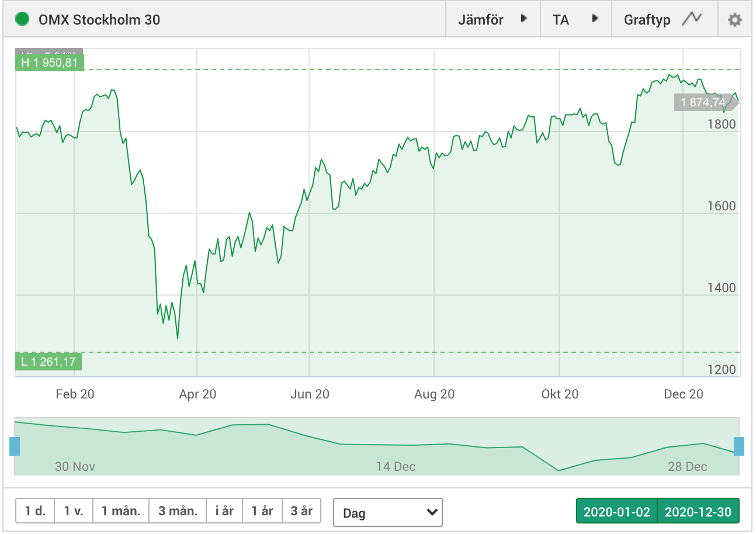Click the Okt 20 axis label

[560, 394]
